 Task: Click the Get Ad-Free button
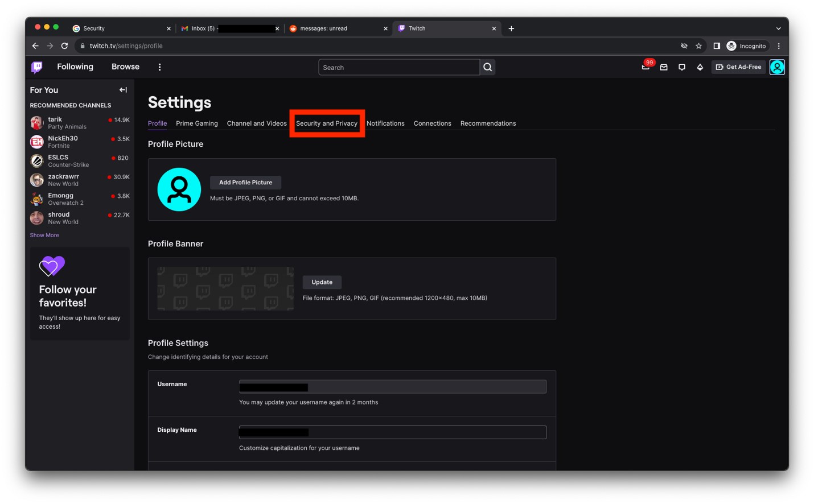tap(738, 67)
